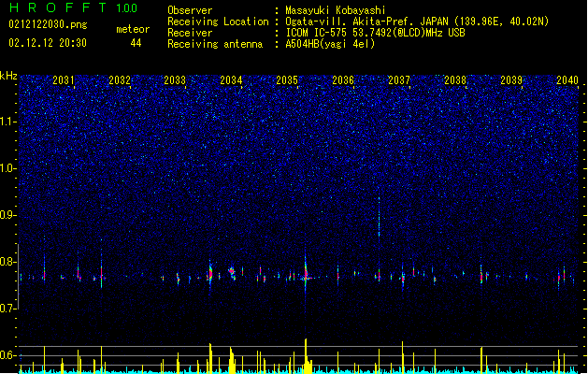Click the 'Receiving Location' label
The image size is (588, 374).
coord(218,22)
